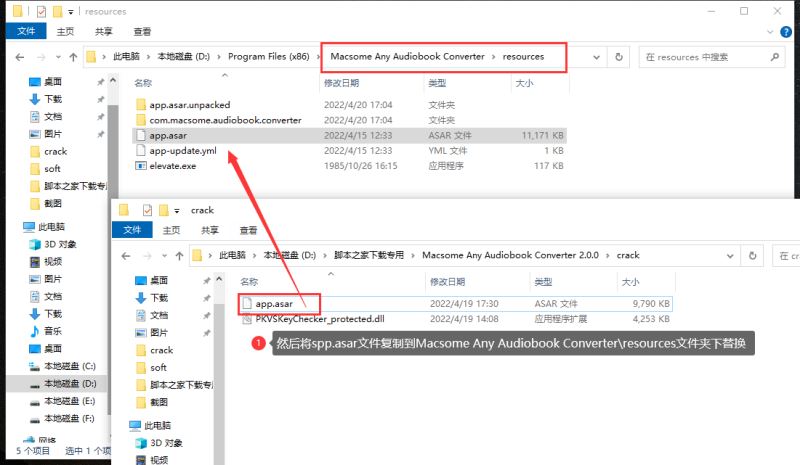Switch to 查看 tab in crack window

(248, 230)
